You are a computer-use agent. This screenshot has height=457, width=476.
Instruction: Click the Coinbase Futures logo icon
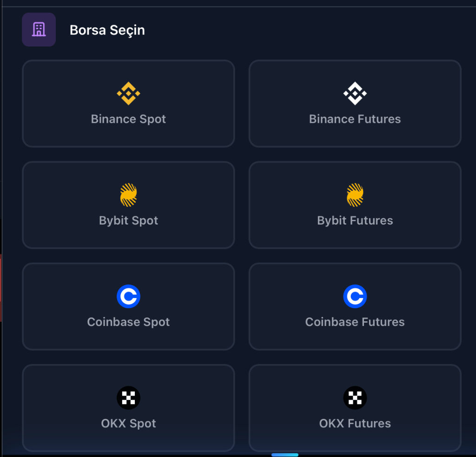click(x=355, y=296)
